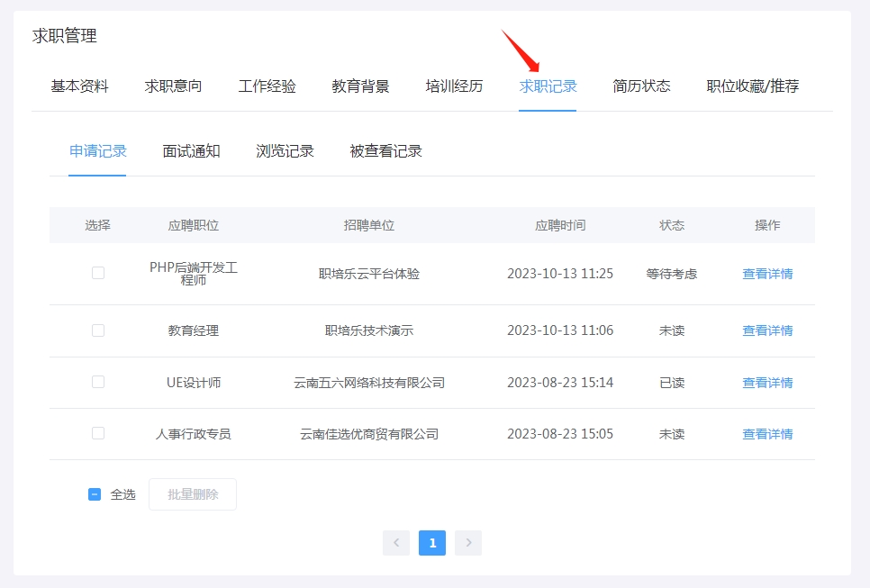Click the 求职管理 page title
This screenshot has width=870, height=588.
point(64,36)
